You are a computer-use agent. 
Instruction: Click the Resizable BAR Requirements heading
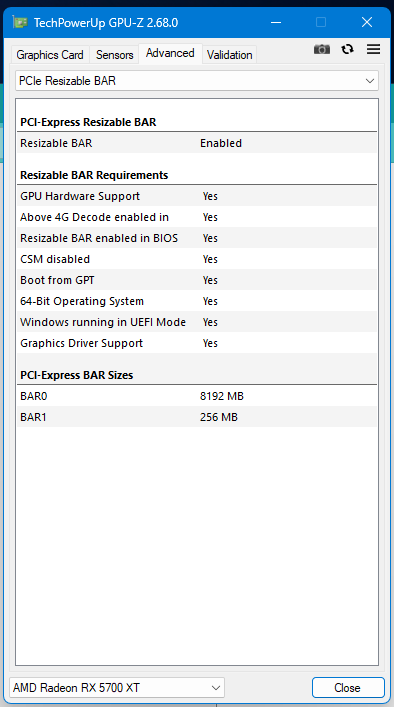tap(94, 175)
